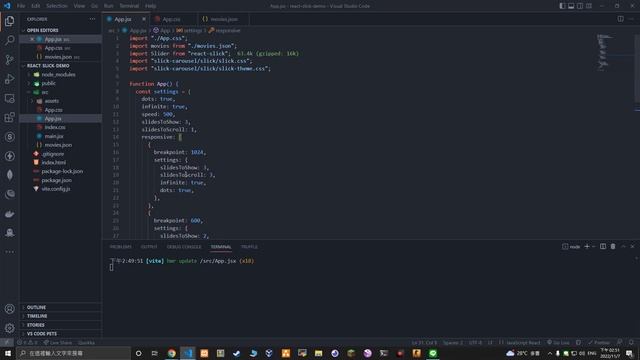Image resolution: width=640 pixels, height=360 pixels.
Task: Open the Search view in the activity bar
Action: pyautogui.click(x=10, y=40)
